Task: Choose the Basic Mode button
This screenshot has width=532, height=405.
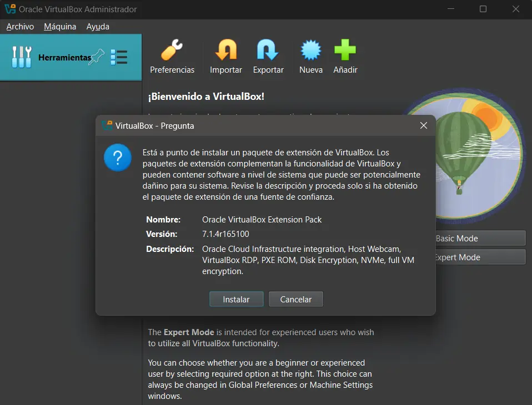Action: click(x=480, y=239)
